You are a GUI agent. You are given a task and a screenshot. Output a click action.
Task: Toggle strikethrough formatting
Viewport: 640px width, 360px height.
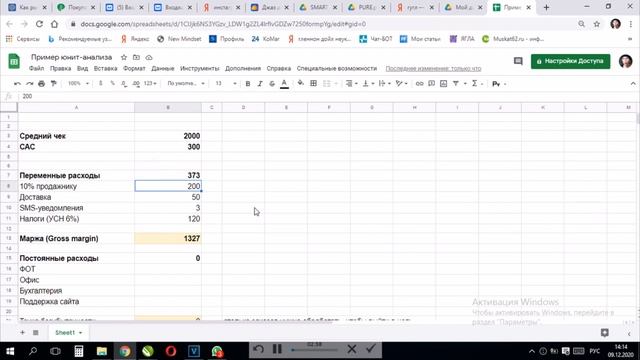[x=272, y=83]
